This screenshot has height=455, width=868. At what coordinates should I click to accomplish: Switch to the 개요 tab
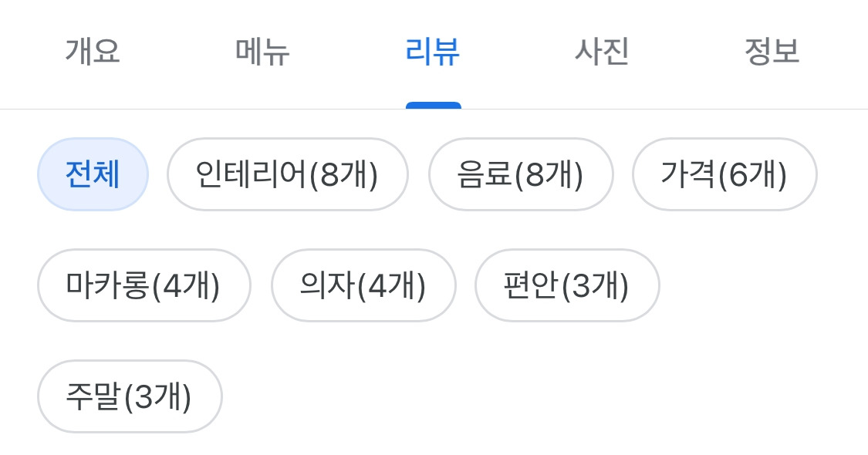click(x=92, y=52)
